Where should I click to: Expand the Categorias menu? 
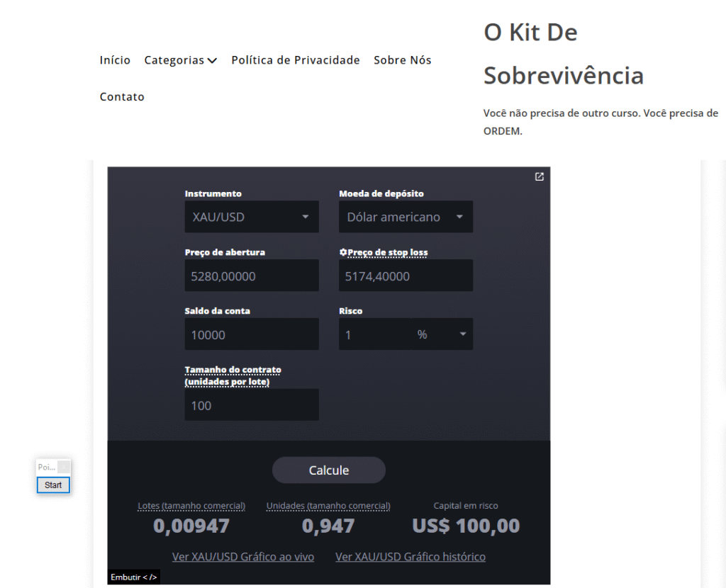[180, 60]
